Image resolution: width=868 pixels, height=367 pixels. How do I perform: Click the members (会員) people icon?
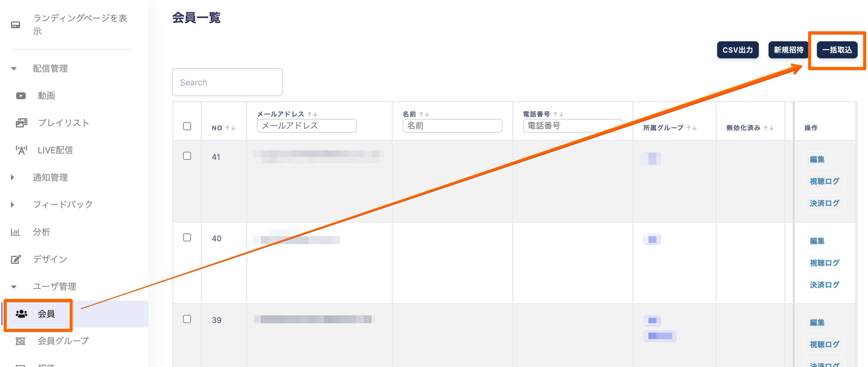click(21, 314)
